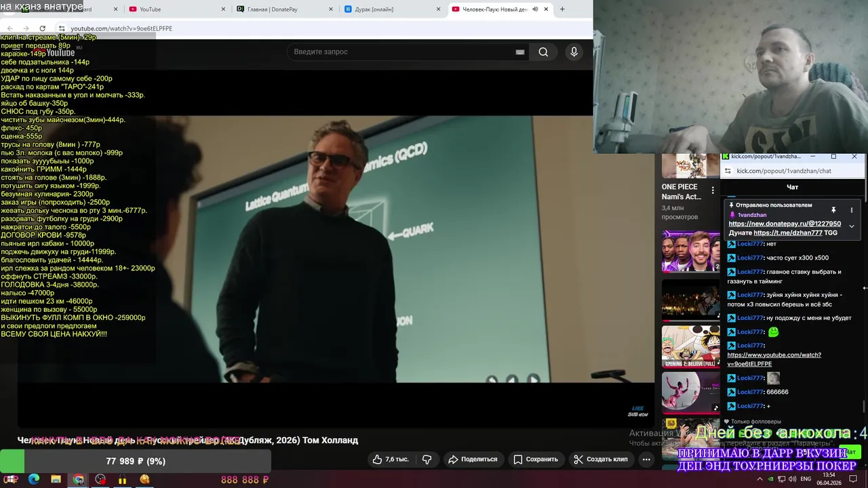Open a new Chrome tab
Image resolution: width=868 pixels, height=488 pixels.
pos(562,9)
